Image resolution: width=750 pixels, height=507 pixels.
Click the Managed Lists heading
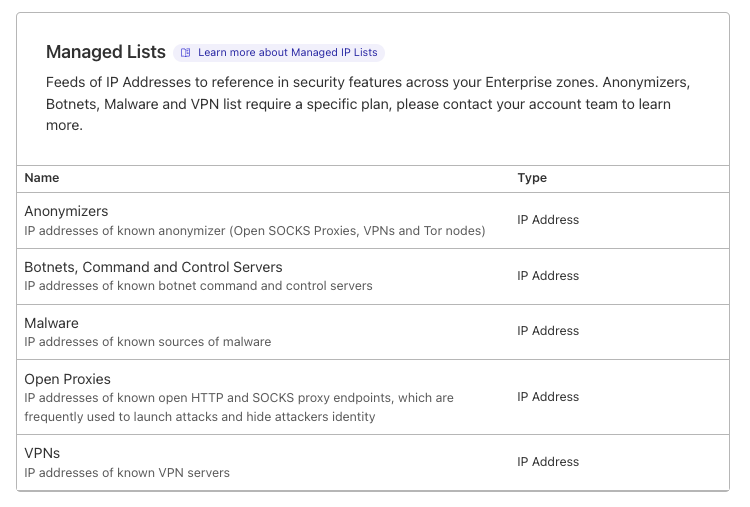pyautogui.click(x=104, y=52)
